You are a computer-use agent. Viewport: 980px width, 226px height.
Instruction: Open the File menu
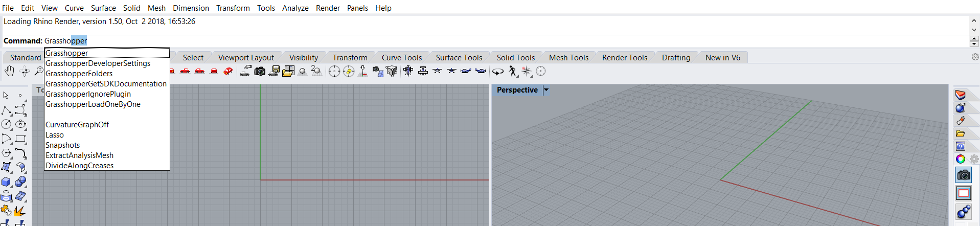[x=8, y=8]
